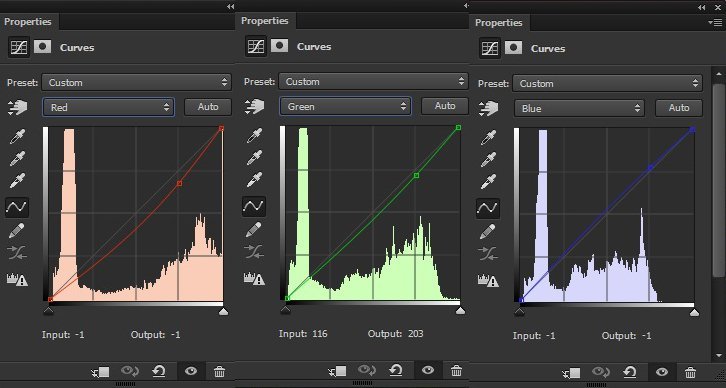The height and width of the screenshot is (388, 726).
Task: Click the layer mask icon in the Blue panel
Action: pyautogui.click(x=513, y=48)
